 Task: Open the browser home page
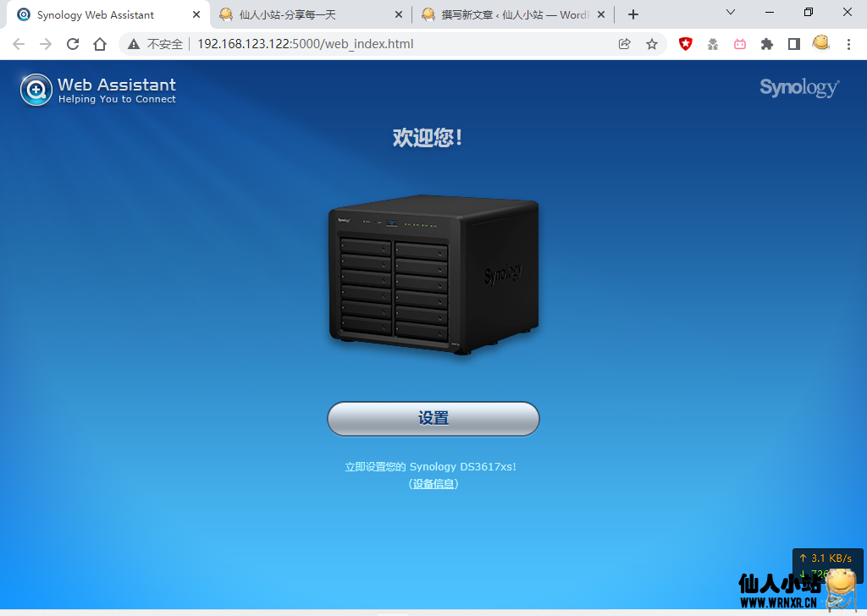point(100,44)
